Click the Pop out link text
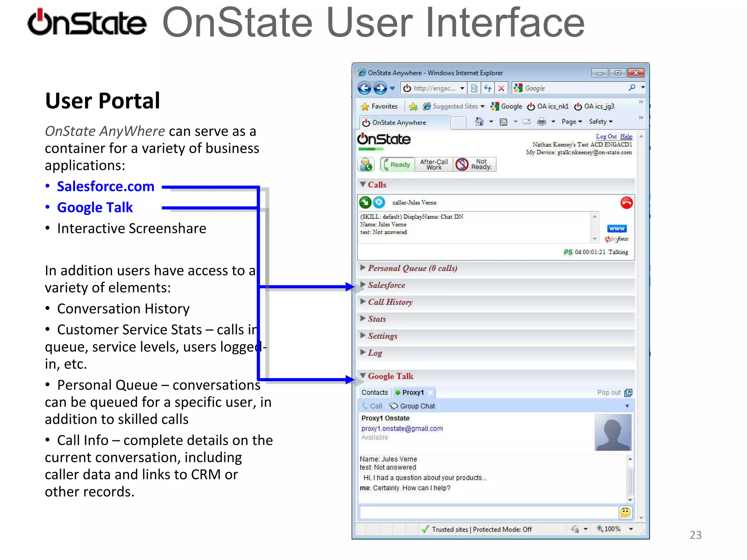This screenshot has height=560, width=747. click(608, 393)
